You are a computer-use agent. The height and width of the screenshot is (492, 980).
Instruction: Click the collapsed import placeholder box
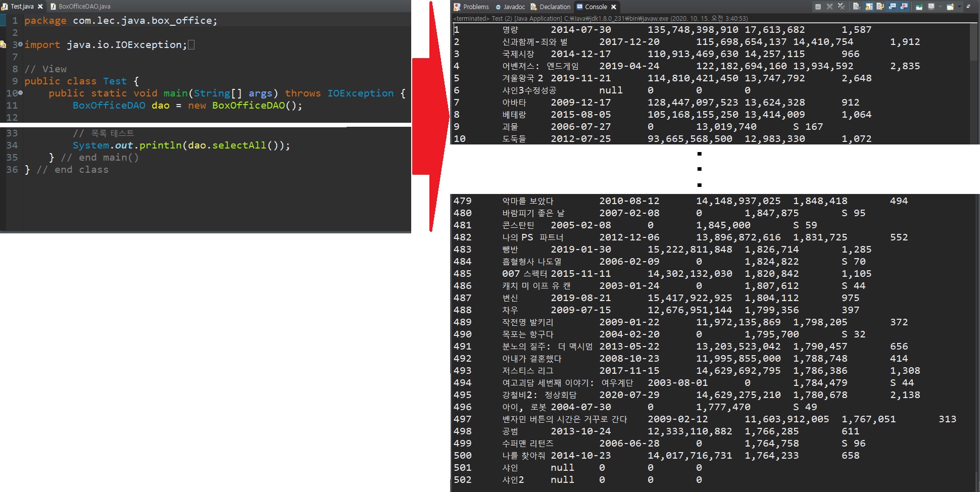(x=191, y=45)
